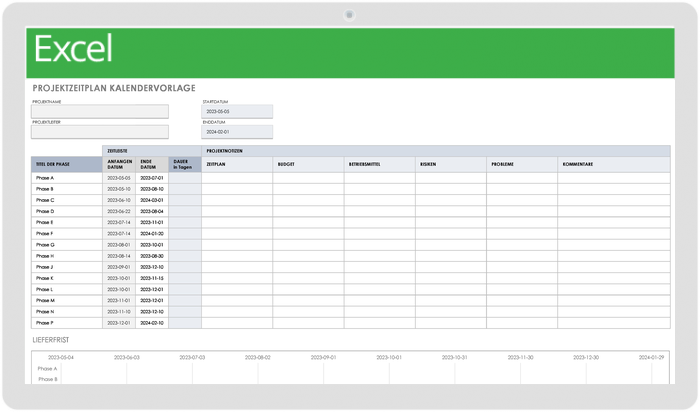The width and height of the screenshot is (700, 412).
Task: Select the Zeitplan notes cell for Phase A
Action: pos(237,178)
